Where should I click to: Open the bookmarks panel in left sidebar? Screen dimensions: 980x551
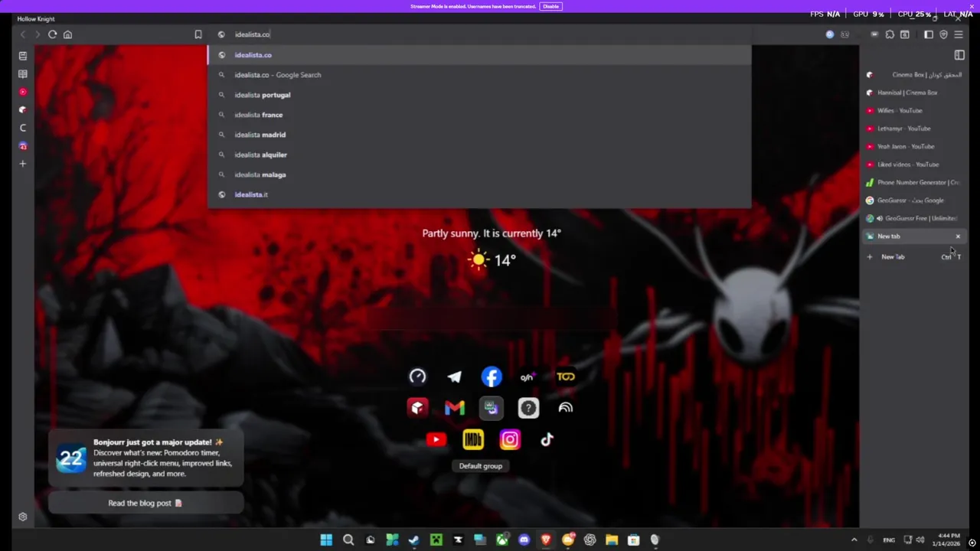tap(23, 56)
